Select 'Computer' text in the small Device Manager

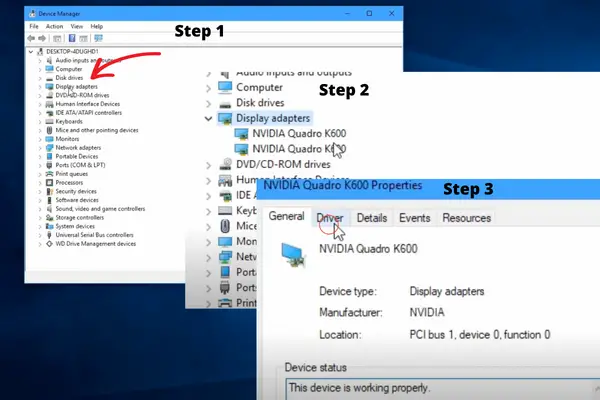(x=69, y=69)
